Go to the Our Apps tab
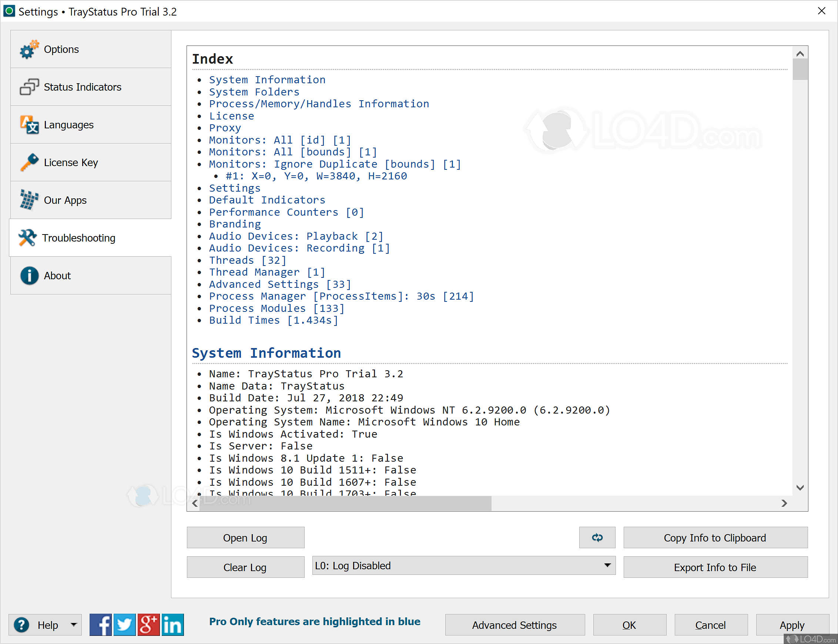Screen dimensions: 838x644 pos(65,200)
